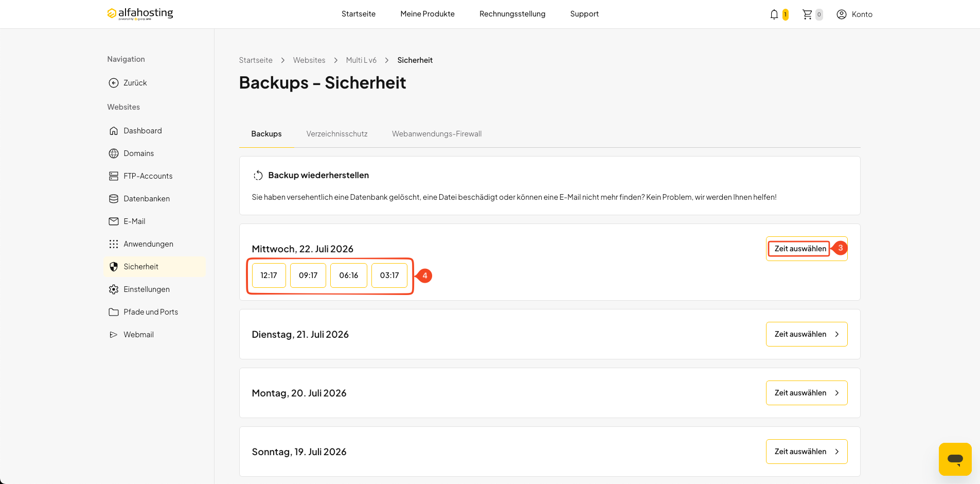This screenshot has width=980, height=484.
Task: Click the alfahosting logo
Action: 140,13
